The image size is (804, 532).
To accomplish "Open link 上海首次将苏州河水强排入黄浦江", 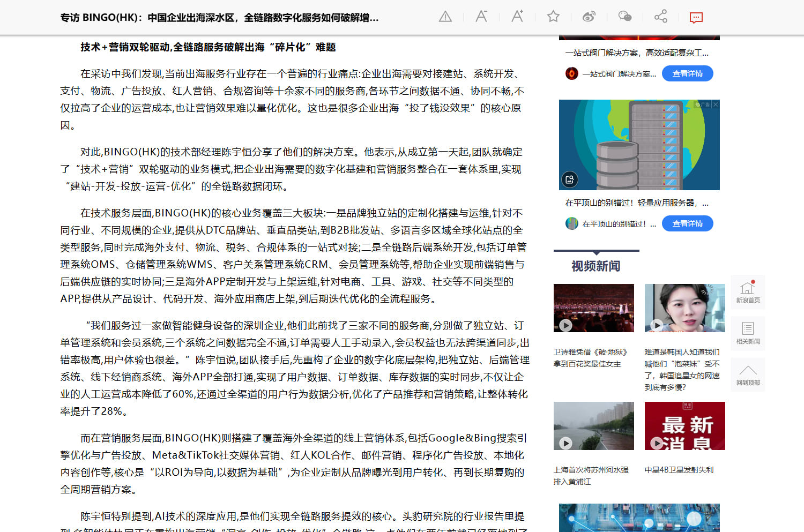I will pos(591,476).
